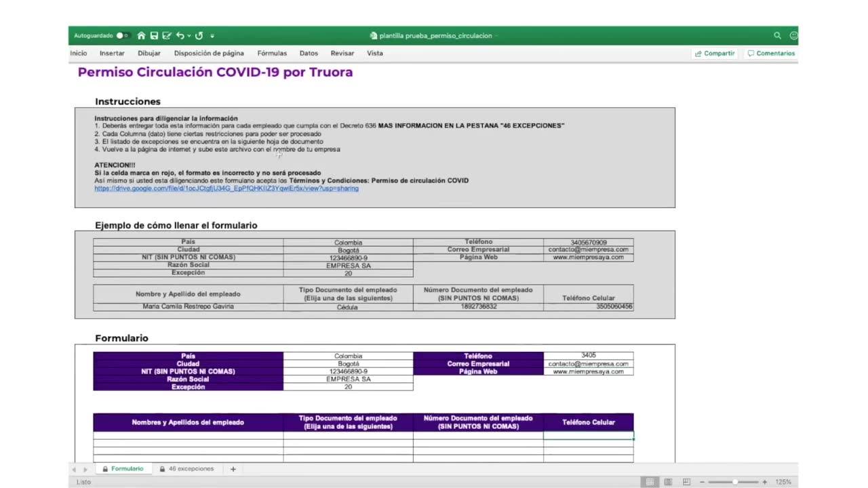
Task: Switch to the 46 excepciones sheet tab
Action: [x=186, y=468]
